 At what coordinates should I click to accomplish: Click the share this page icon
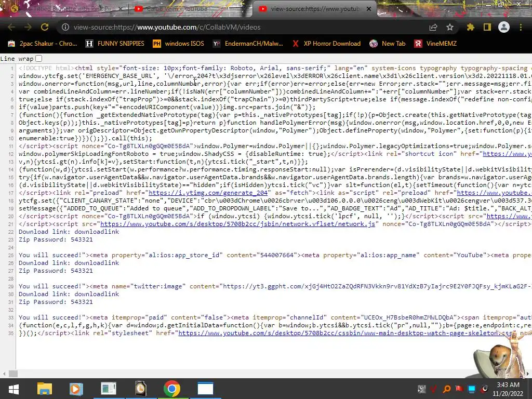click(433, 27)
